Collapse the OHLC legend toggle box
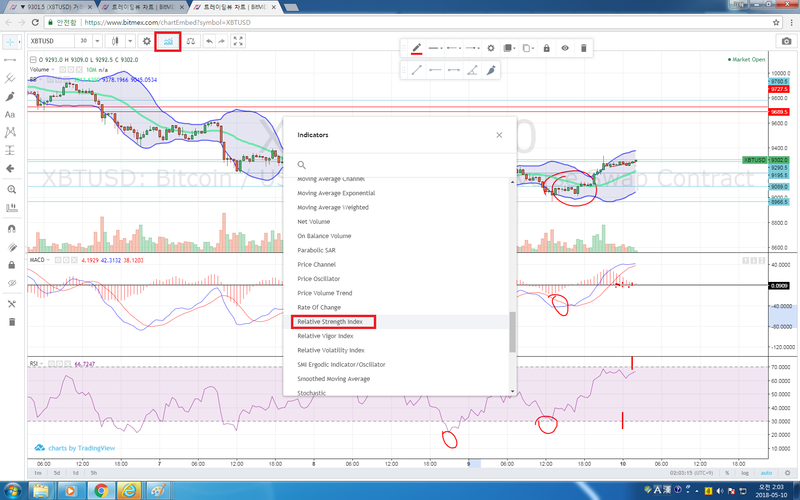This screenshot has height=500, width=800. [x=33, y=60]
